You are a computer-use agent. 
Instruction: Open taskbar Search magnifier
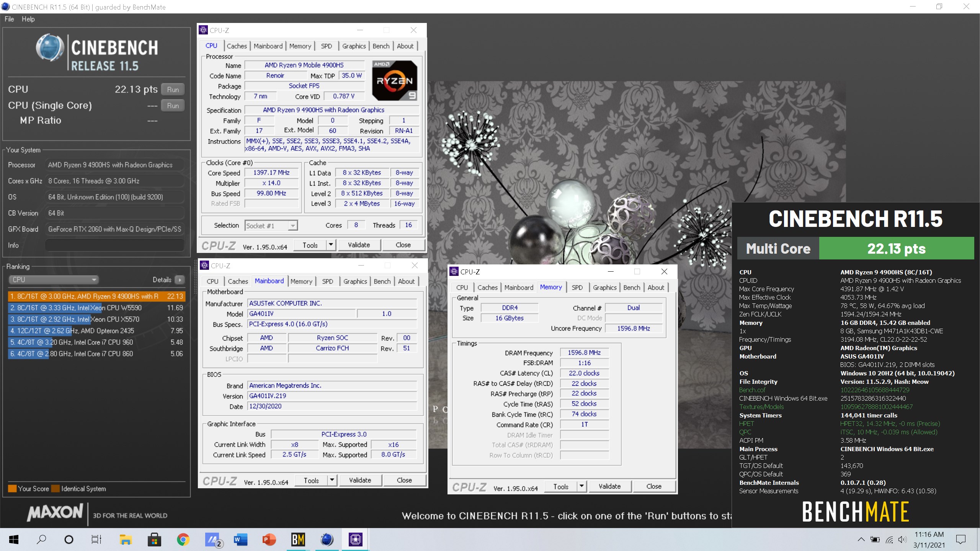[41, 540]
